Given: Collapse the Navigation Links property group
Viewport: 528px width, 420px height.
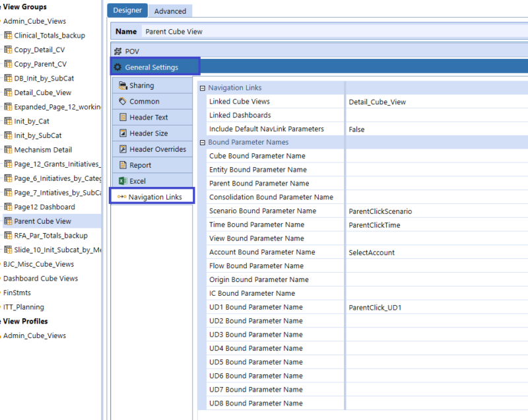Looking at the screenshot, I should click(x=203, y=87).
